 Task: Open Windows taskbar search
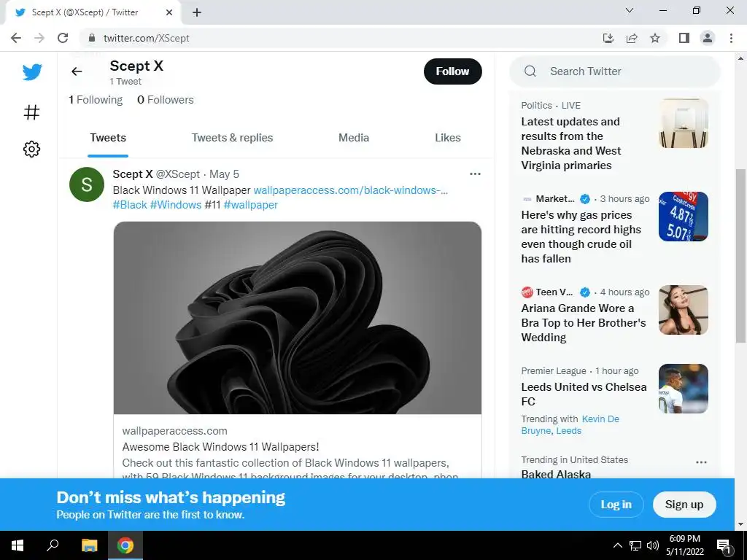tap(53, 545)
